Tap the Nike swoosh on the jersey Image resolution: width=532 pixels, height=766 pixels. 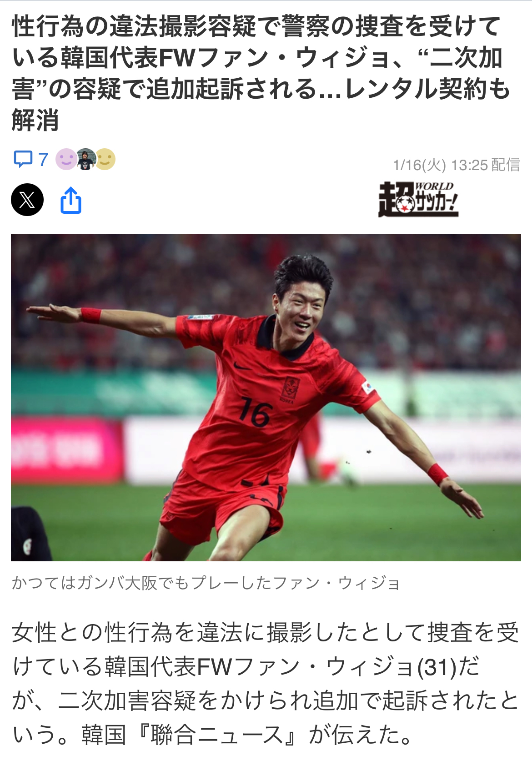click(x=241, y=366)
